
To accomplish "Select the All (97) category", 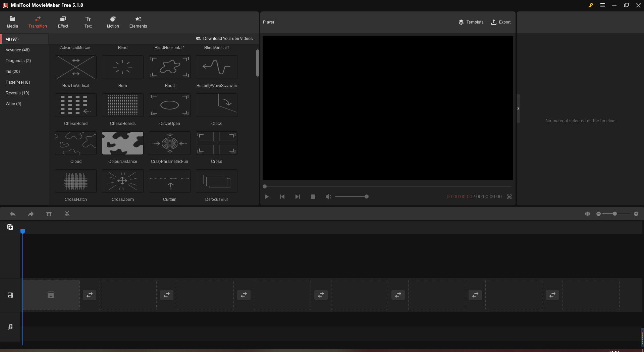I will (24, 39).
